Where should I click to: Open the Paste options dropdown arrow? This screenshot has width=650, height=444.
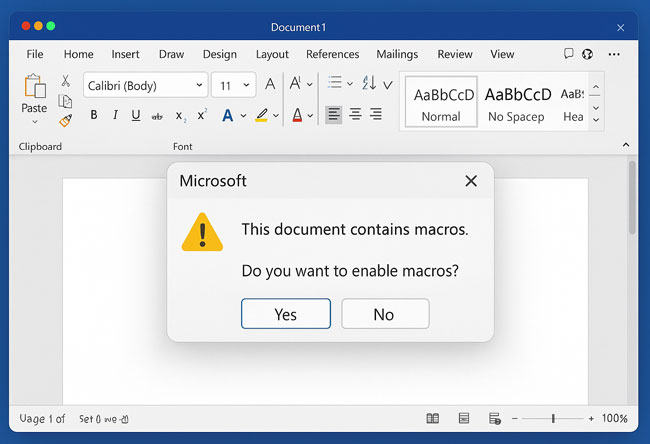pos(35,122)
